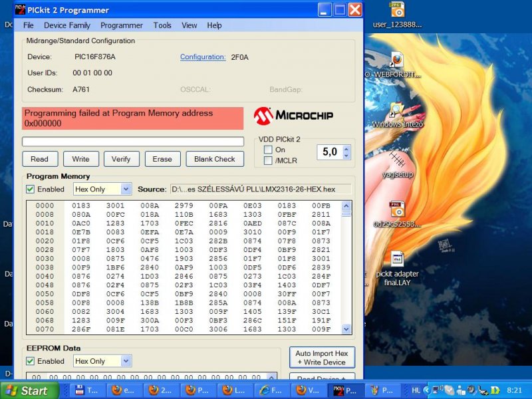Toggle the /MCLR checkbox

click(268, 160)
